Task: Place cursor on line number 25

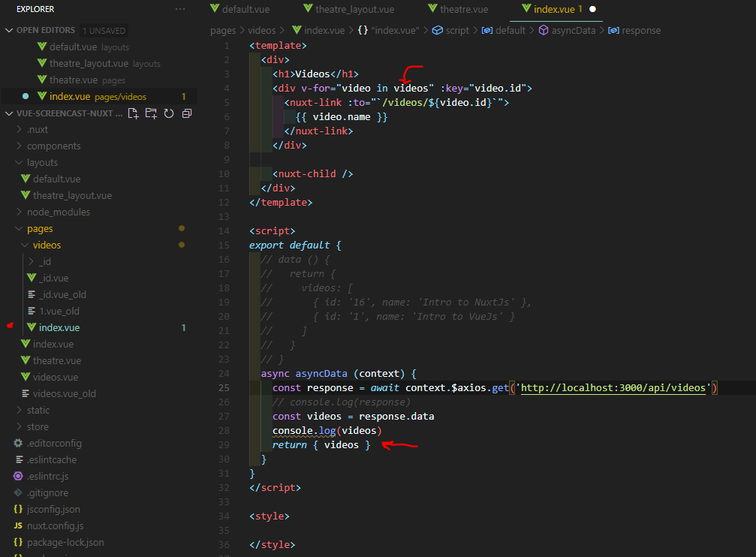Action: (x=224, y=388)
